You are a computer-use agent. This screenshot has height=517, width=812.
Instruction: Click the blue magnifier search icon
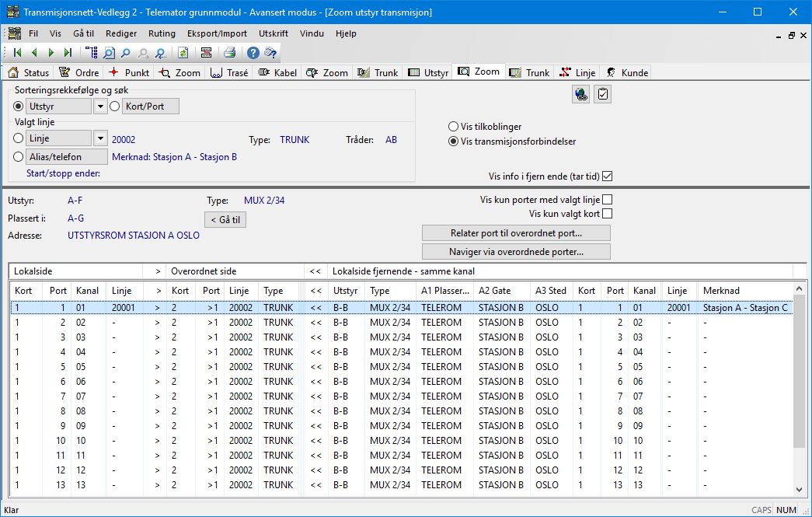(125, 53)
